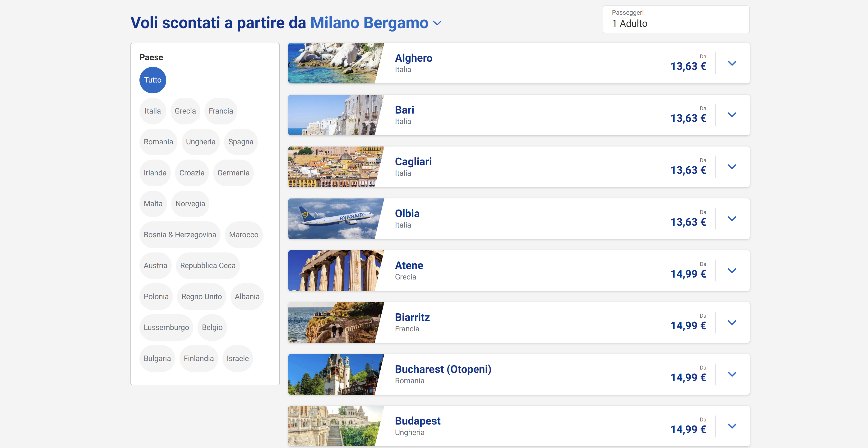Image resolution: width=868 pixels, height=448 pixels.
Task: Select the Tutto country filter
Action: [x=153, y=80]
